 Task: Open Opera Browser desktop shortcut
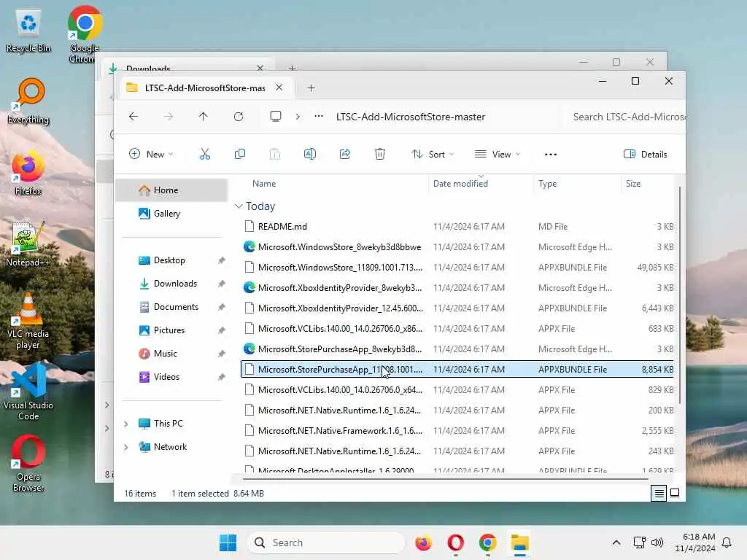[x=28, y=463]
